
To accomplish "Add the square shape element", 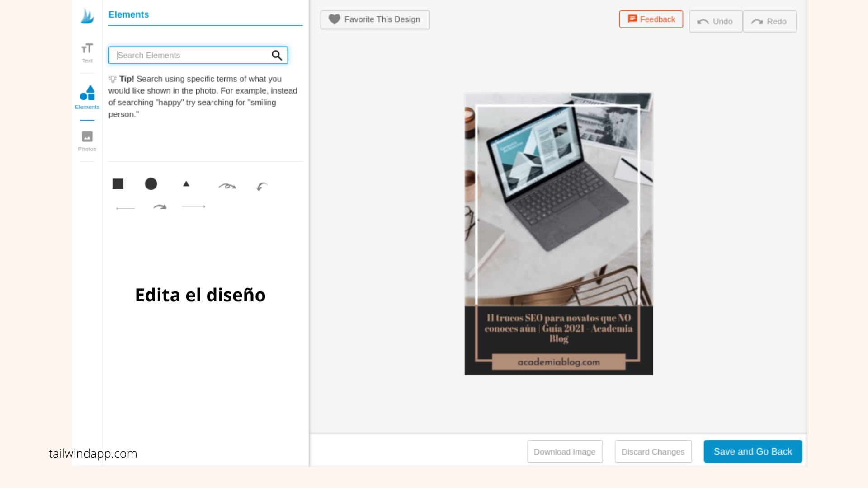I will (118, 184).
